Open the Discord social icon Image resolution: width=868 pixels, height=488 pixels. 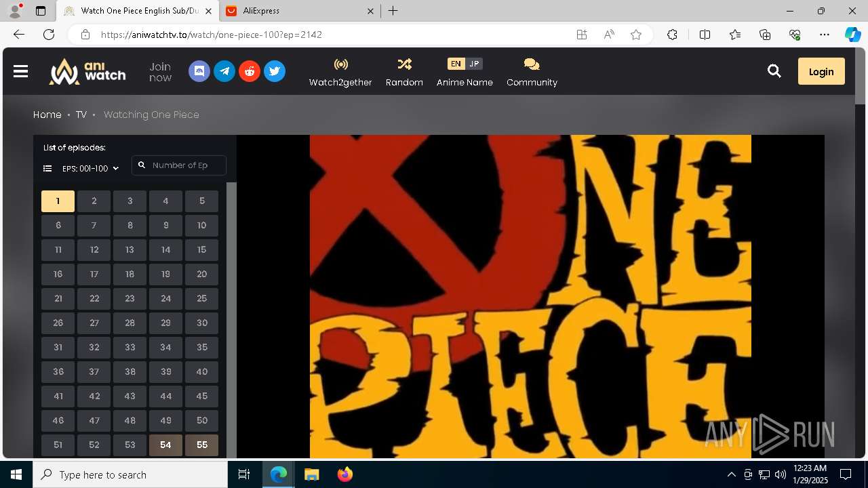click(199, 71)
